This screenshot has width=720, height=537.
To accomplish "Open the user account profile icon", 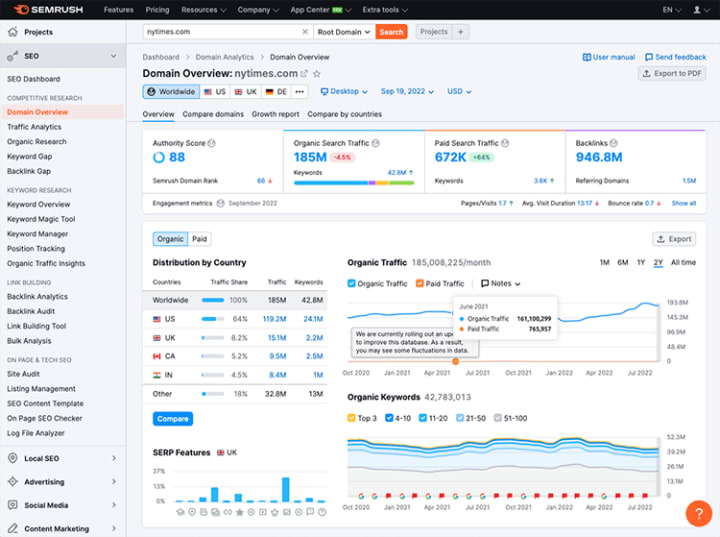I will tap(697, 10).
